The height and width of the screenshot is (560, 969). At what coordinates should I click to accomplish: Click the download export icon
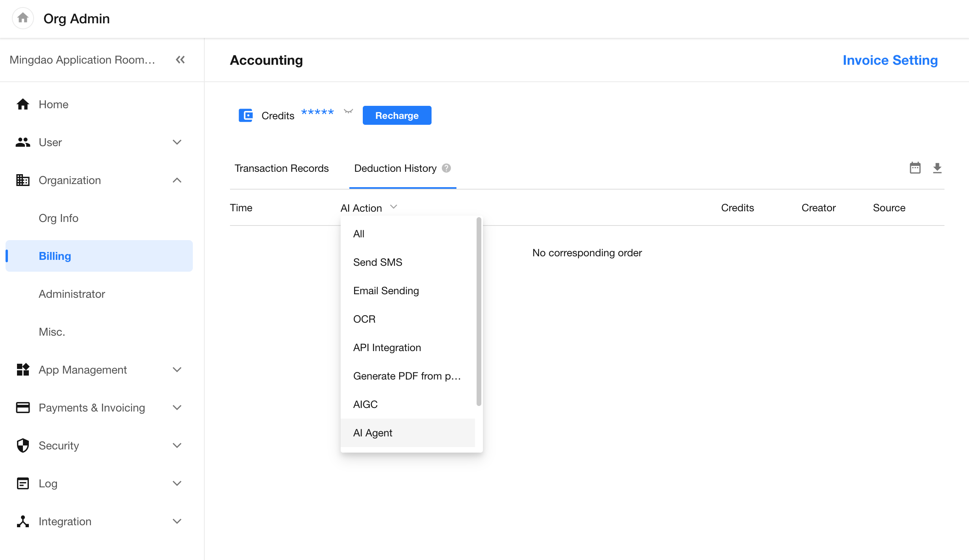coord(937,168)
